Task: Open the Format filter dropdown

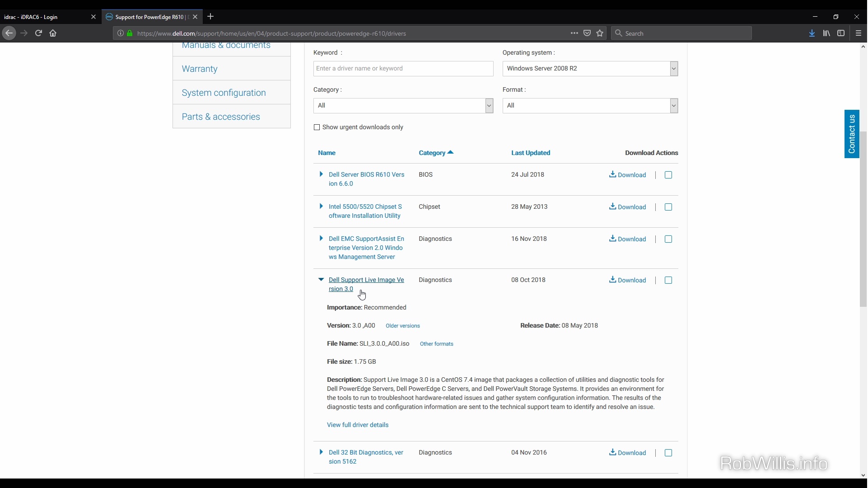Action: click(x=590, y=106)
